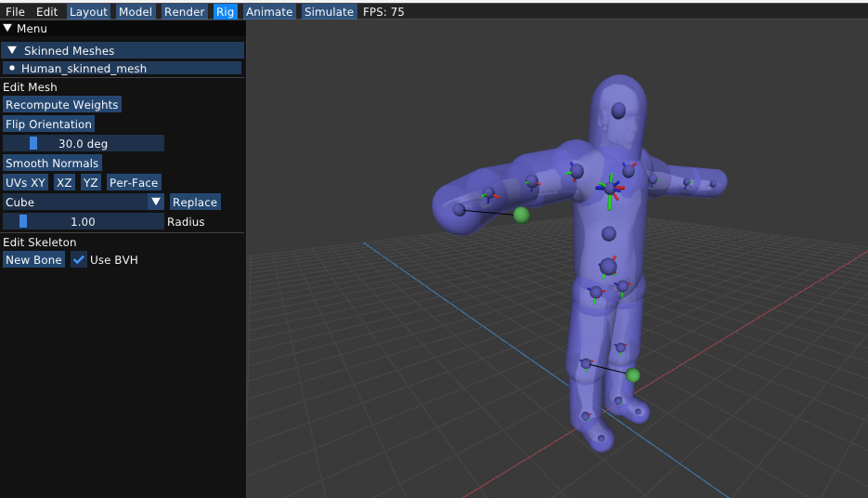
Task: Click Smooth Normals
Action: click(x=52, y=164)
